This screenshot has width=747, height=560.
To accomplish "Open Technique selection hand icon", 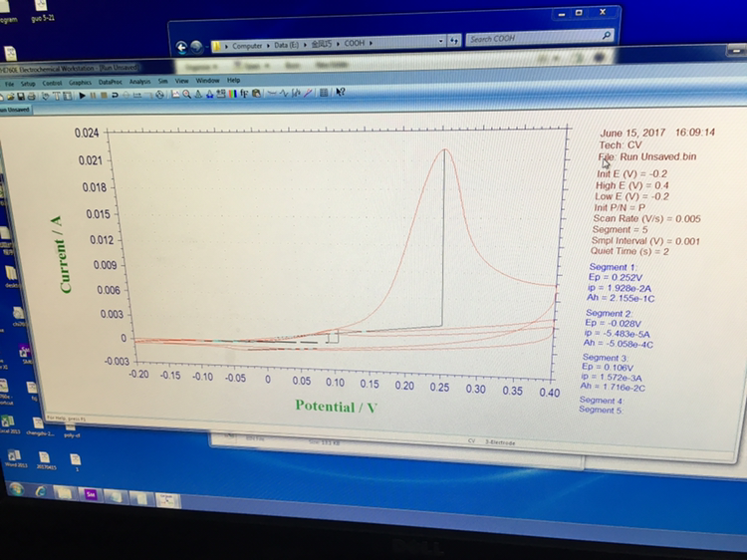I will coord(45,96).
